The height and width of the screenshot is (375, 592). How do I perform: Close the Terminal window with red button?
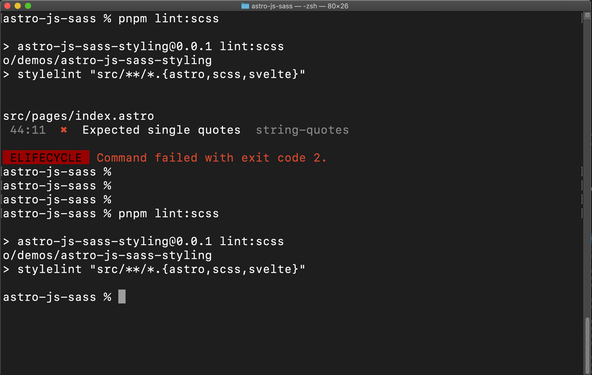tap(7, 6)
